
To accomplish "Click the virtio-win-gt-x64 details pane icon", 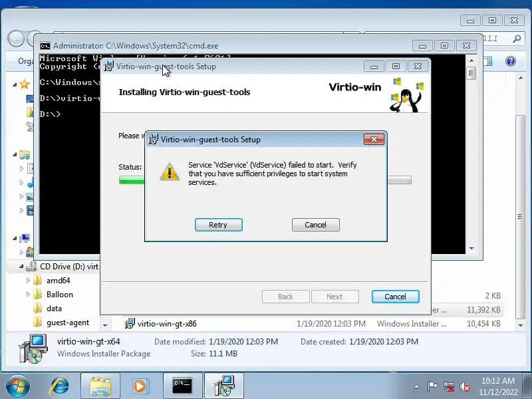I will pos(33,348).
